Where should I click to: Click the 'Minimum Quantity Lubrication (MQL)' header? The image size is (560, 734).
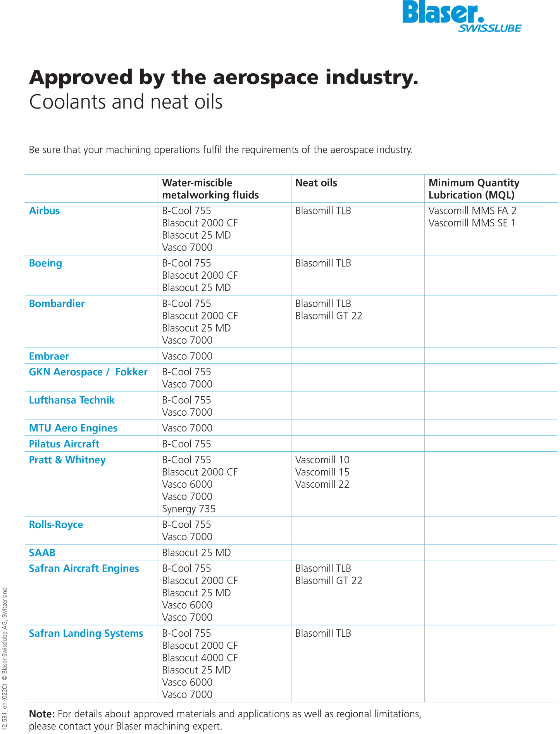[x=474, y=189]
